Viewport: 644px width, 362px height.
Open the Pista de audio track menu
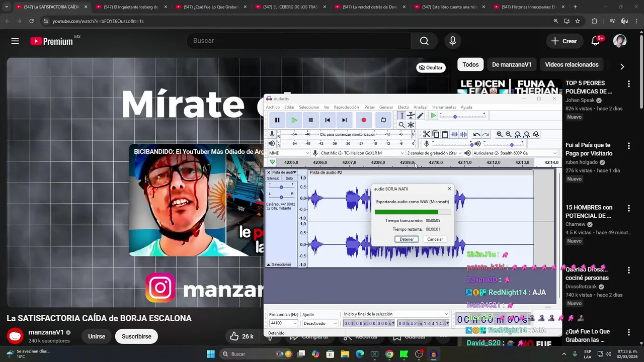284,172
